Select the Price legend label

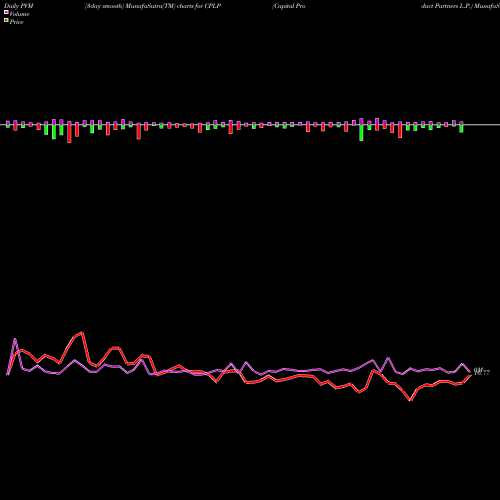(x=16, y=22)
